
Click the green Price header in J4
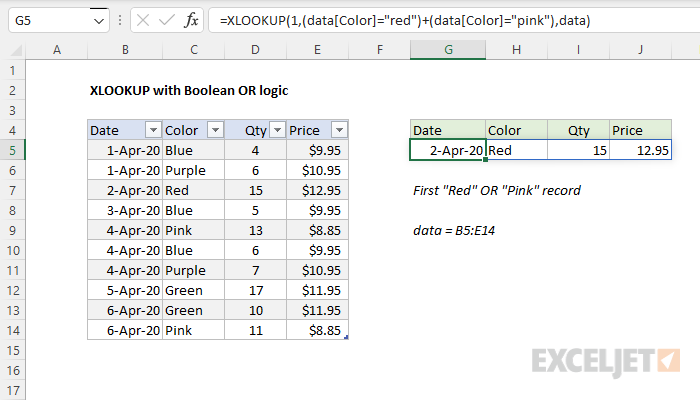[x=640, y=130]
